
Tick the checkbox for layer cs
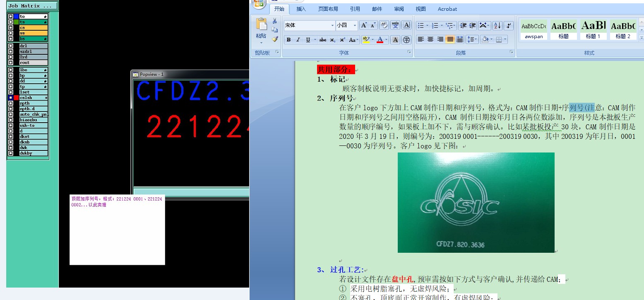(x=11, y=27)
